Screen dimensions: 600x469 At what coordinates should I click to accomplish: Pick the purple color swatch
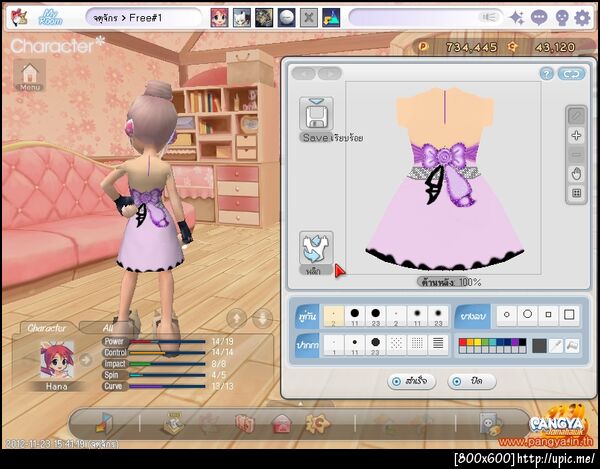pyautogui.click(x=515, y=342)
